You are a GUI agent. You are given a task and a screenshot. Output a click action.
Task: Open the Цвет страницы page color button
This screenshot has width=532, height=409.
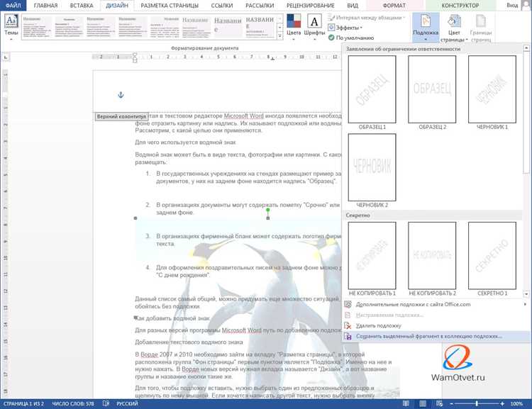point(454,28)
